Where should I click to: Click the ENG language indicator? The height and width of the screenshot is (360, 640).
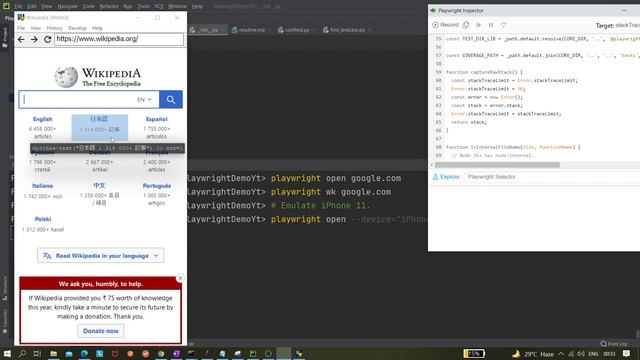(593, 354)
